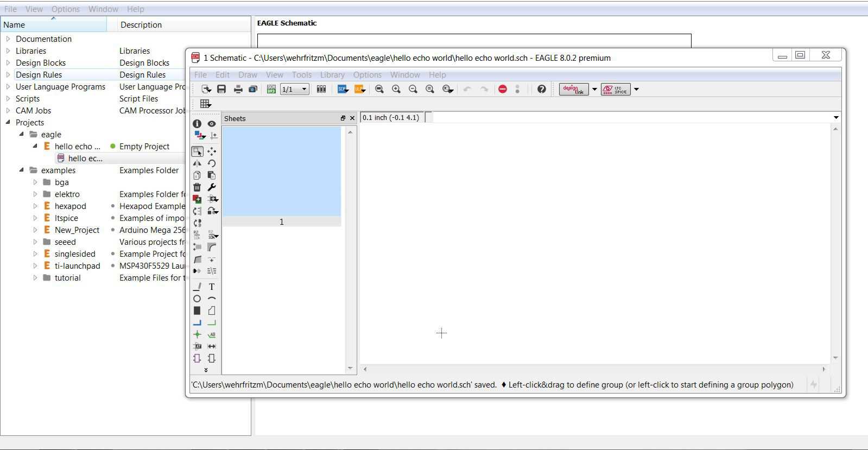Float the Sheets panel with undock button

click(x=343, y=118)
